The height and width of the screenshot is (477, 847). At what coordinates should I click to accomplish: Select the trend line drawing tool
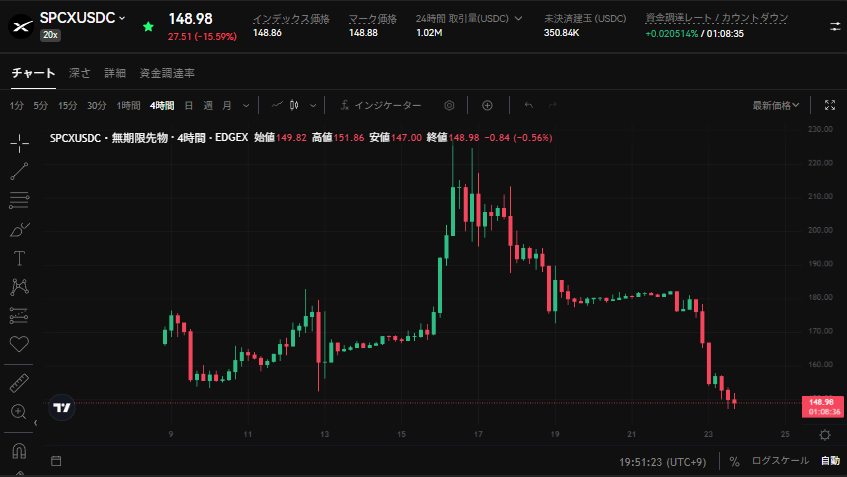19,172
